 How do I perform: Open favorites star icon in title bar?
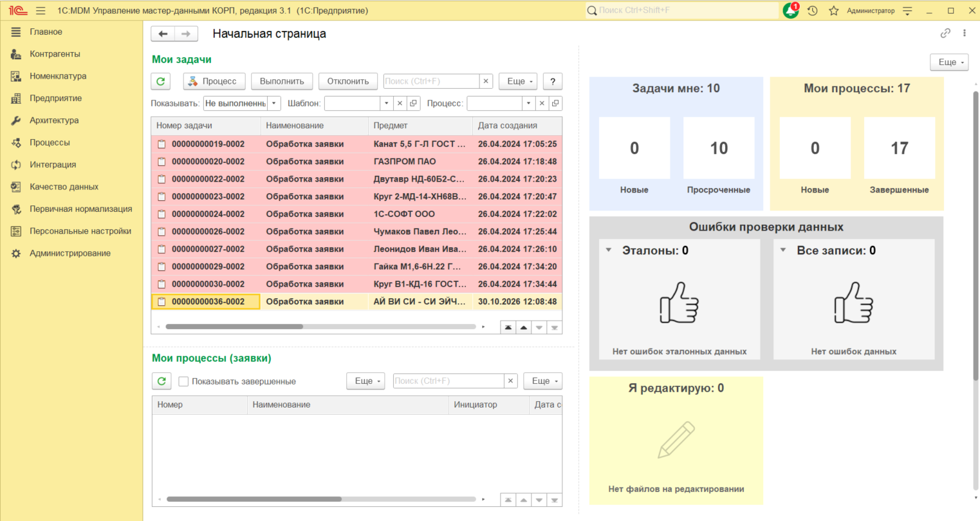click(834, 11)
